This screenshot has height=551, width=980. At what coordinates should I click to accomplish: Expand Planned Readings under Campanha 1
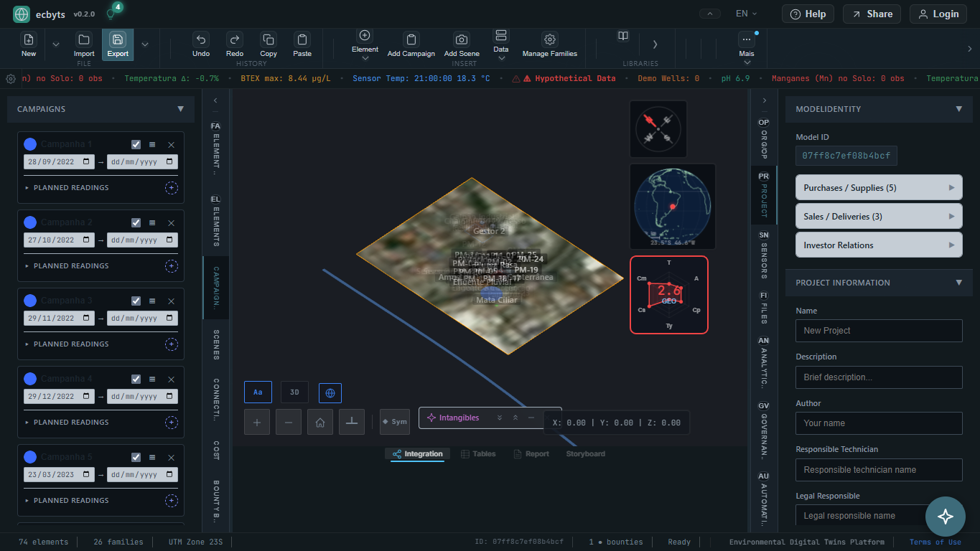tap(67, 188)
